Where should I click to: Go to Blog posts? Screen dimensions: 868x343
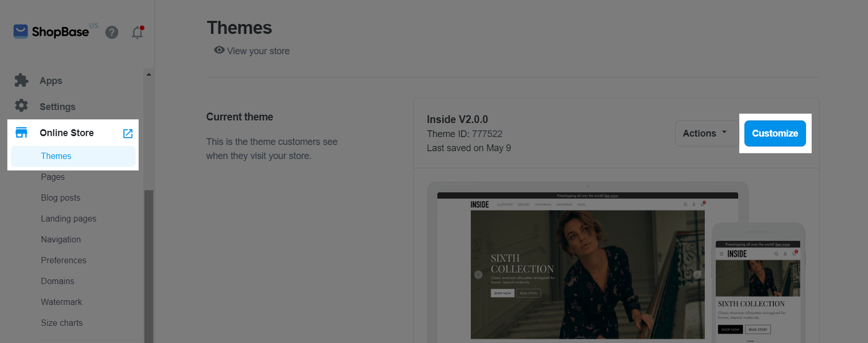(60, 198)
